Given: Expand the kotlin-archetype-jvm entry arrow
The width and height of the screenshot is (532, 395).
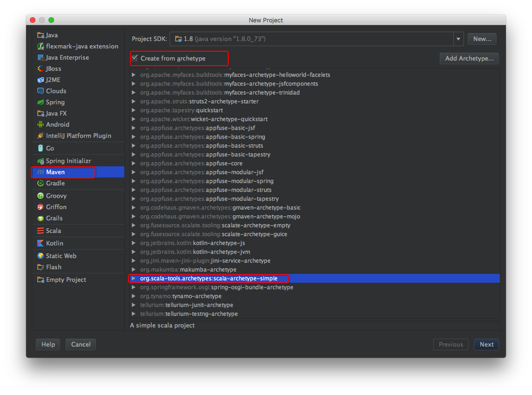Looking at the screenshot, I should click(x=134, y=252).
